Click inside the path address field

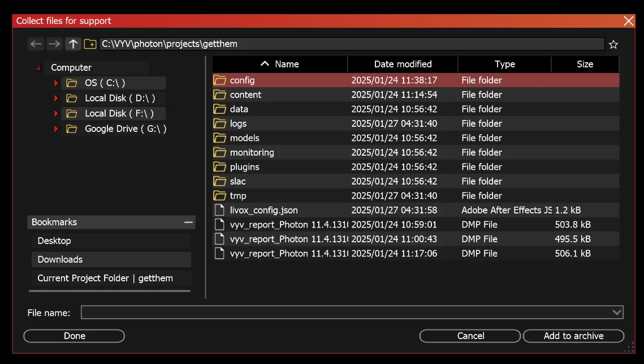(x=352, y=44)
